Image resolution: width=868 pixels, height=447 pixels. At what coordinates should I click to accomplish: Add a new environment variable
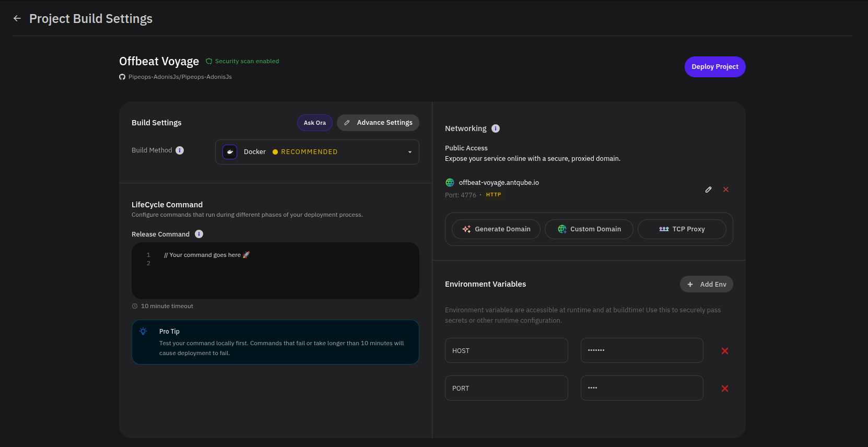tap(707, 284)
